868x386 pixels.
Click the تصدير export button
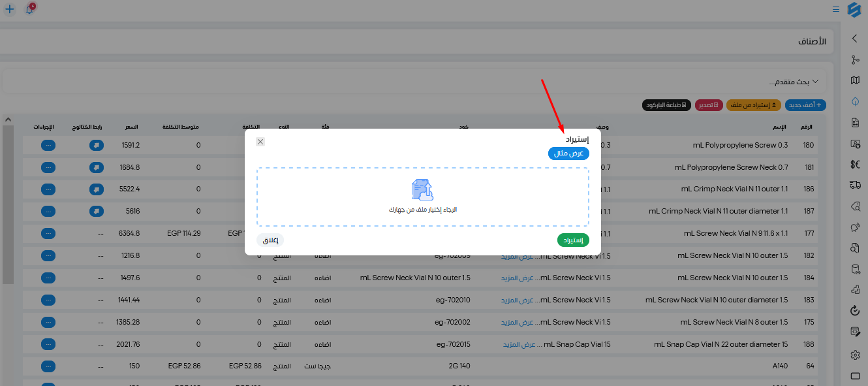pyautogui.click(x=709, y=105)
